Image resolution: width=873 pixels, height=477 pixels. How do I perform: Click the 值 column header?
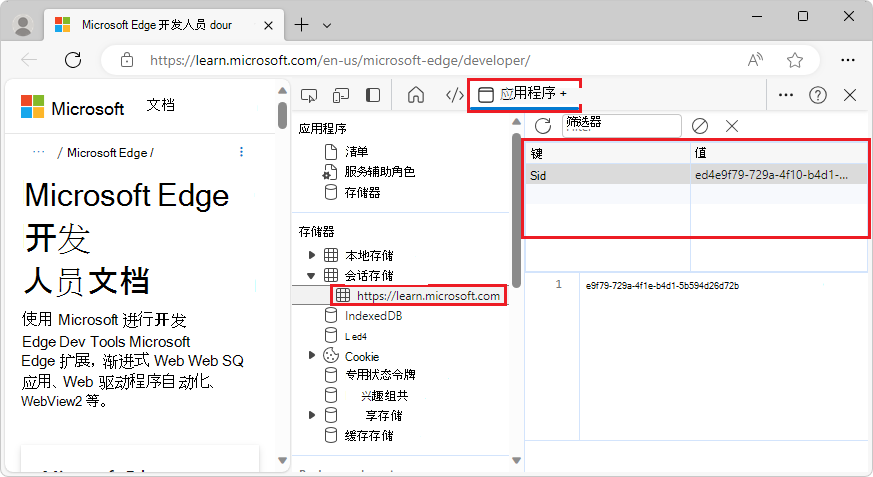click(x=779, y=153)
